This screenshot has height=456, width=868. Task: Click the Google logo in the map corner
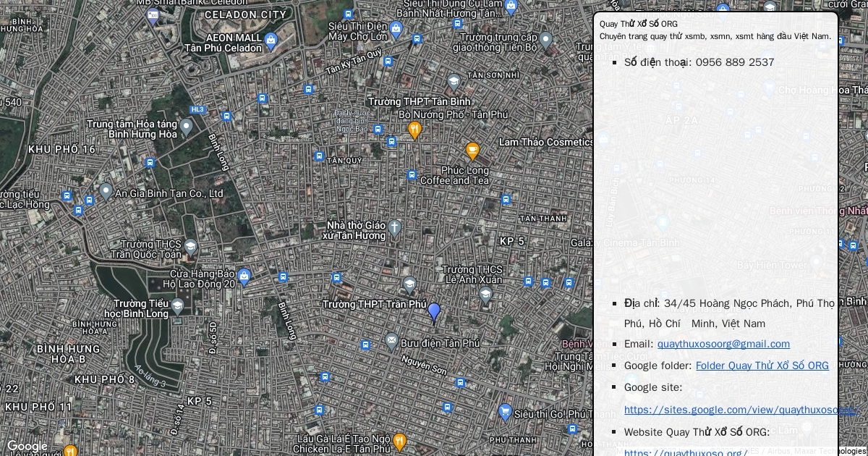tap(27, 447)
